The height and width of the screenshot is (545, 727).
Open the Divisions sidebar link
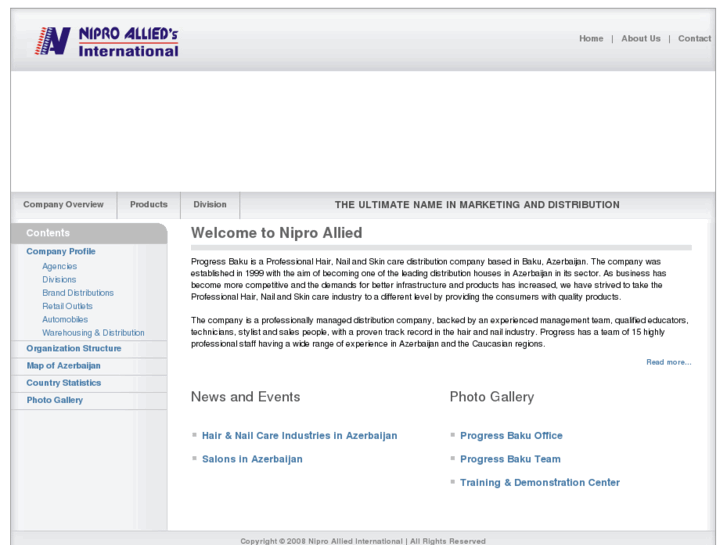tap(59, 280)
